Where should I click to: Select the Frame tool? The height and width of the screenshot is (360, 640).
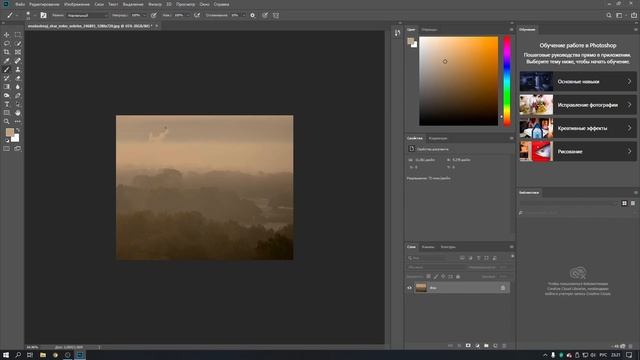tap(18, 52)
